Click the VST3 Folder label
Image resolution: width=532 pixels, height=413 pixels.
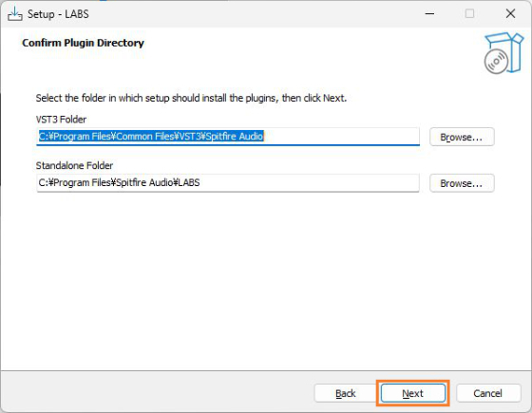point(61,120)
